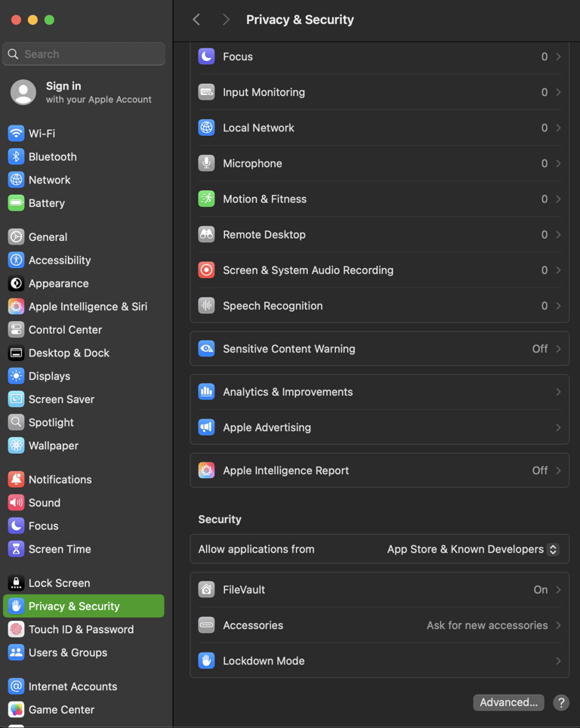Viewport: 580px width, 728px height.
Task: Click the help question mark button
Action: (561, 702)
